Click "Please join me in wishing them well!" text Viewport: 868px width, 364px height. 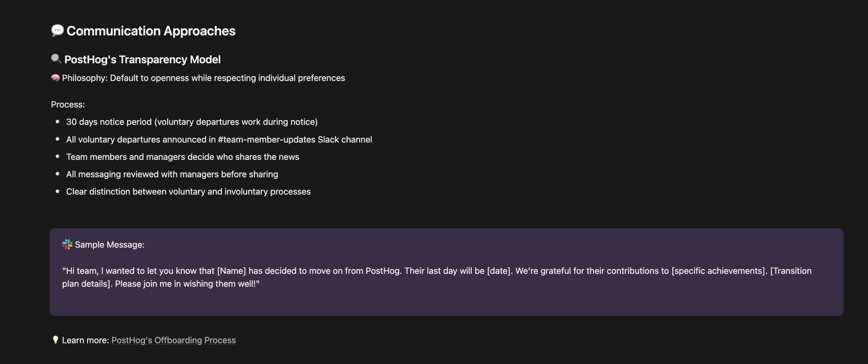coord(187,284)
